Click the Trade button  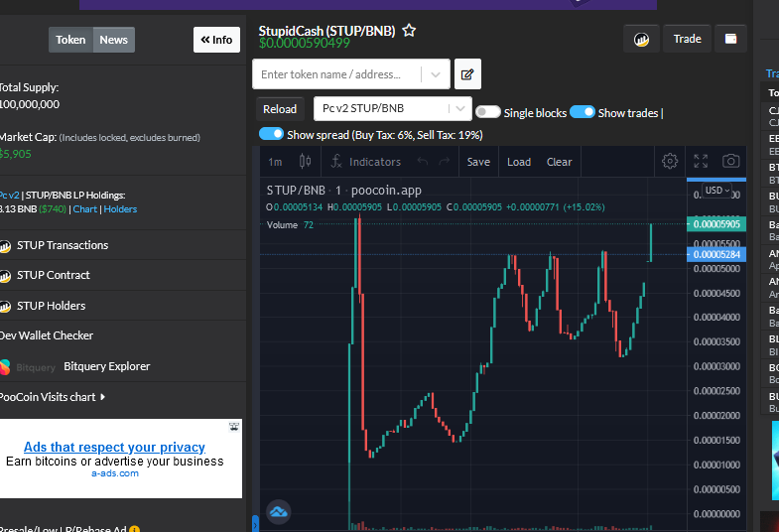[687, 39]
